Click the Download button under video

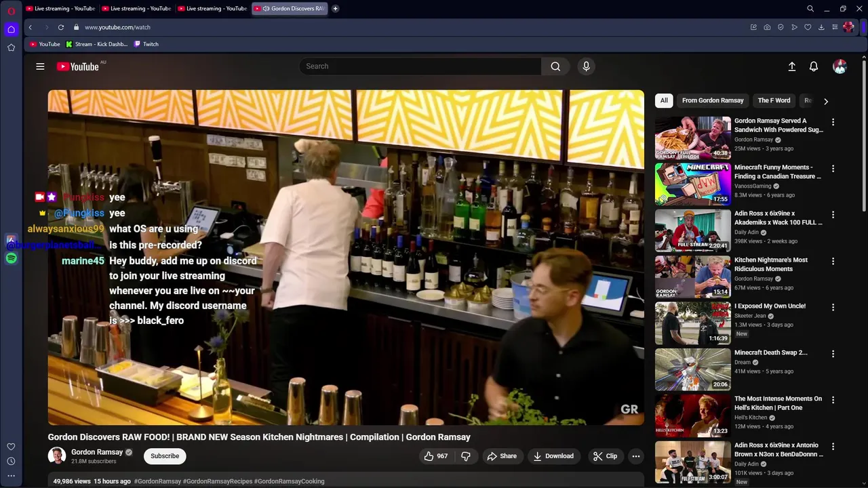[x=553, y=456]
